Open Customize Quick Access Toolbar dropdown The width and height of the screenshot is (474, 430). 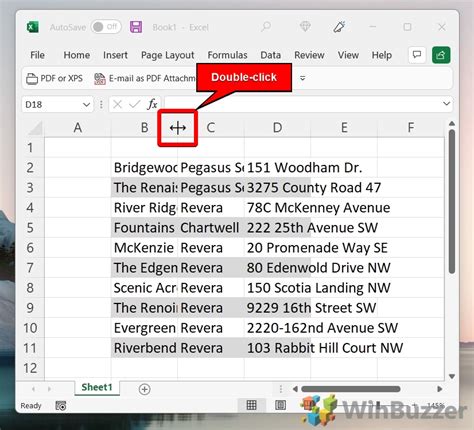302,78
